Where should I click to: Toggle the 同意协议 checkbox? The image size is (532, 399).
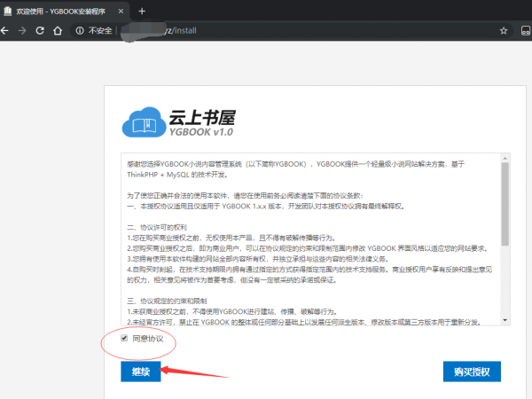(x=123, y=339)
